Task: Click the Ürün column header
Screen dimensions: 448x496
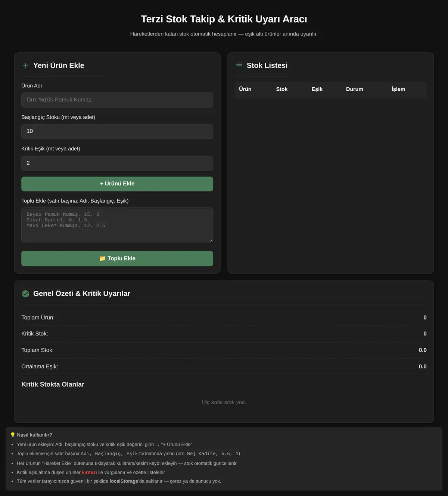Action: tap(245, 89)
